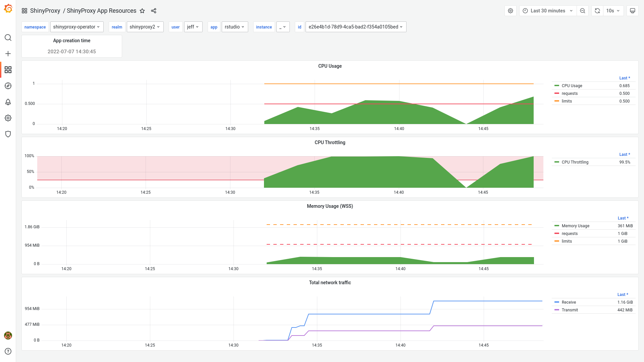The height and width of the screenshot is (362, 644).
Task: Click the zoom out time range button
Action: pyautogui.click(x=583, y=11)
